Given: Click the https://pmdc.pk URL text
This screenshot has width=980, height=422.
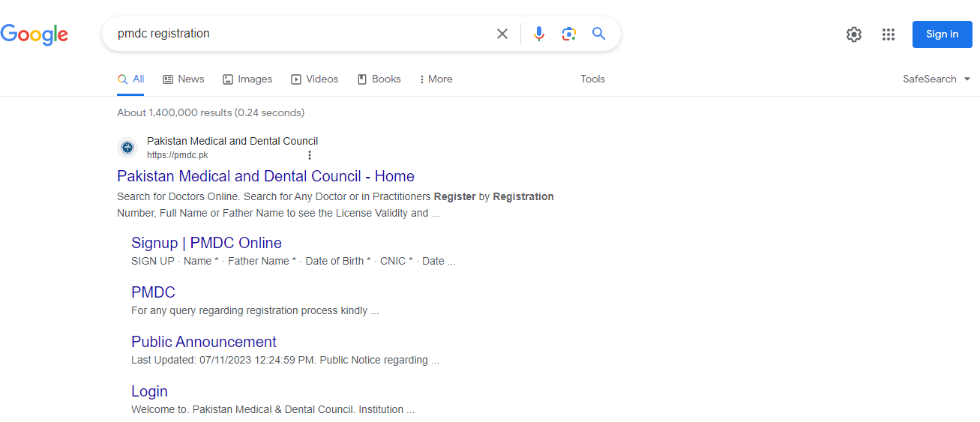Looking at the screenshot, I should point(177,155).
